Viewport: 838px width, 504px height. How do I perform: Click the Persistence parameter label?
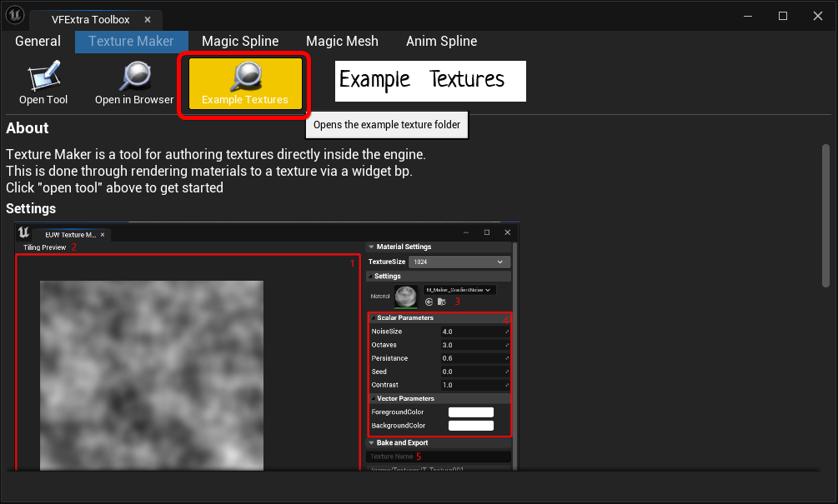[389, 358]
